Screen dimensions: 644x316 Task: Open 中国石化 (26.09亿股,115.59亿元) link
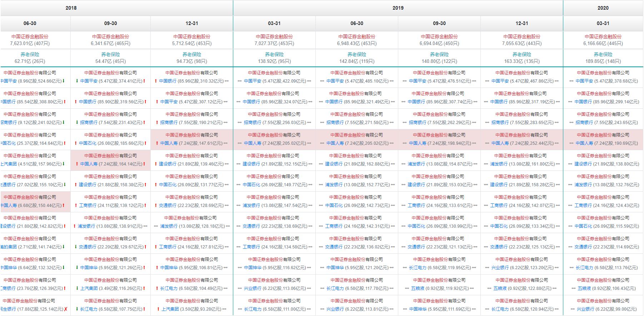click(x=583, y=226)
